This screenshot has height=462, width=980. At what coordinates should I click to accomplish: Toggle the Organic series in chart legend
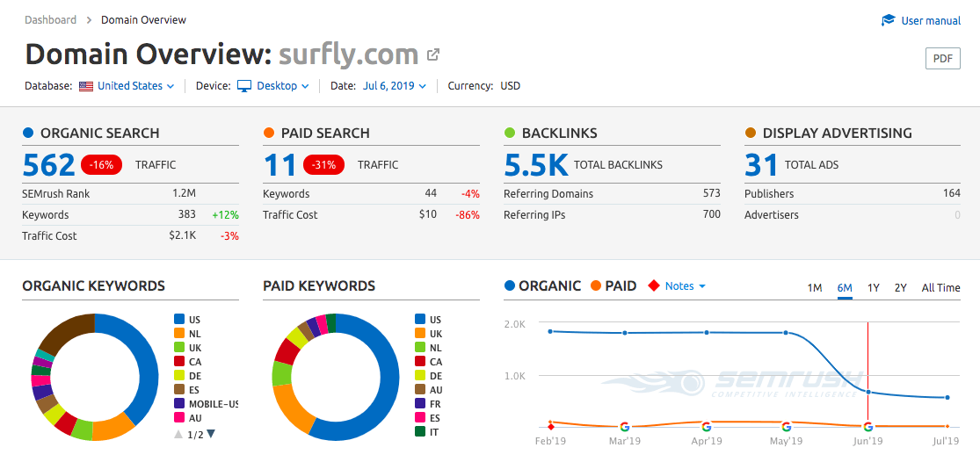pyautogui.click(x=542, y=286)
